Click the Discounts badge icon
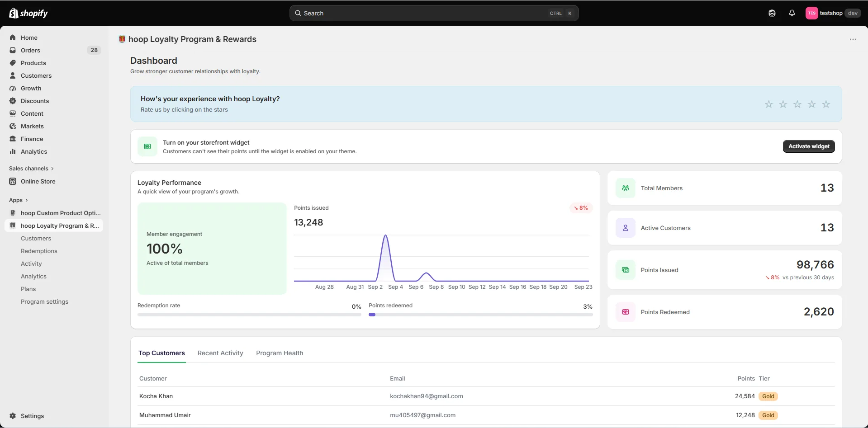The image size is (868, 428). 13,101
